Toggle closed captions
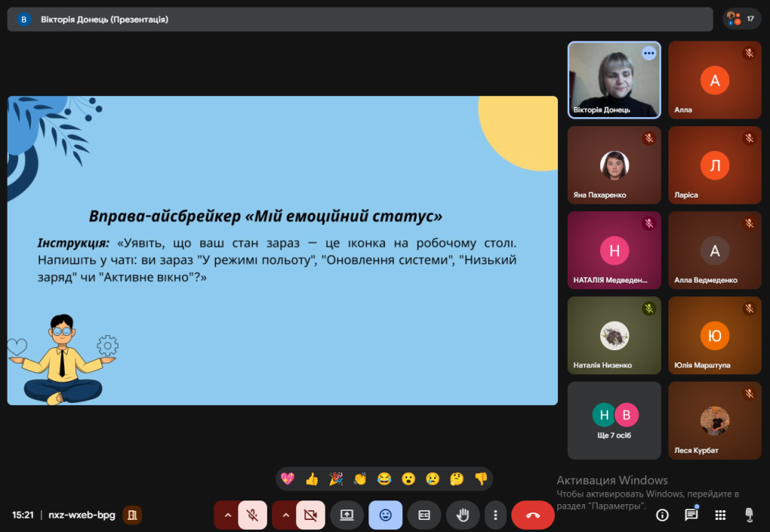This screenshot has width=770, height=532. [424, 515]
